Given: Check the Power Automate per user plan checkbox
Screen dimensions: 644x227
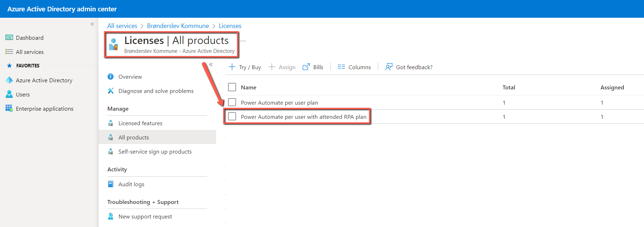Looking at the screenshot, I should tap(232, 103).
